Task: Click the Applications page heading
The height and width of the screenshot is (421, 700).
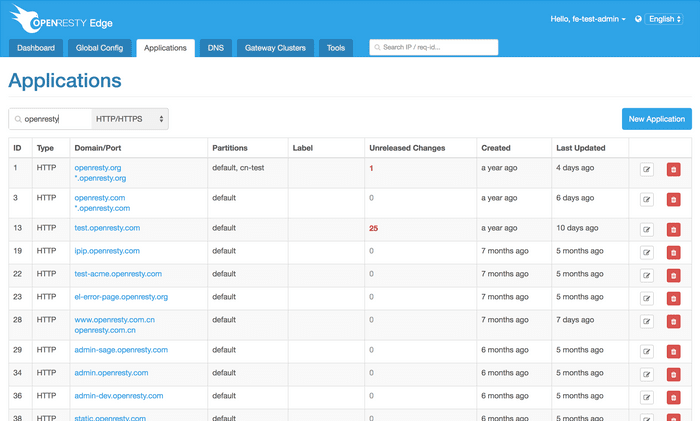Action: (x=65, y=81)
